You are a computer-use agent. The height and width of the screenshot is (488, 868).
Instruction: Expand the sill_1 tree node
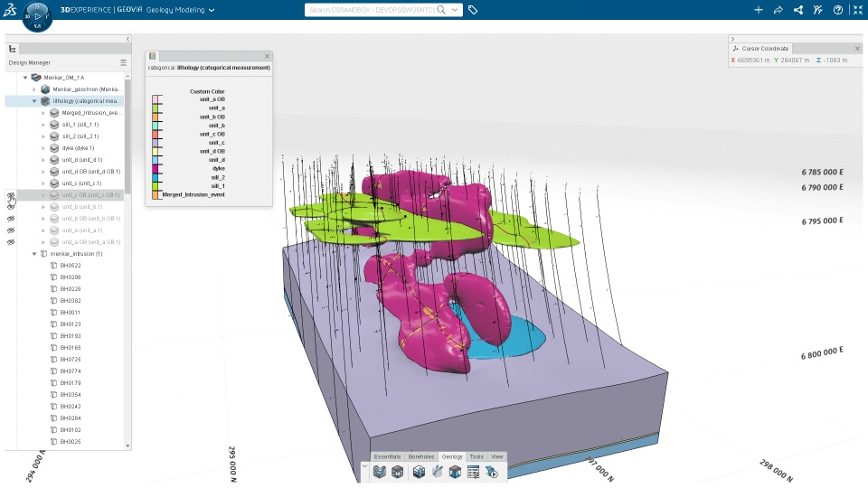pyautogui.click(x=43, y=125)
